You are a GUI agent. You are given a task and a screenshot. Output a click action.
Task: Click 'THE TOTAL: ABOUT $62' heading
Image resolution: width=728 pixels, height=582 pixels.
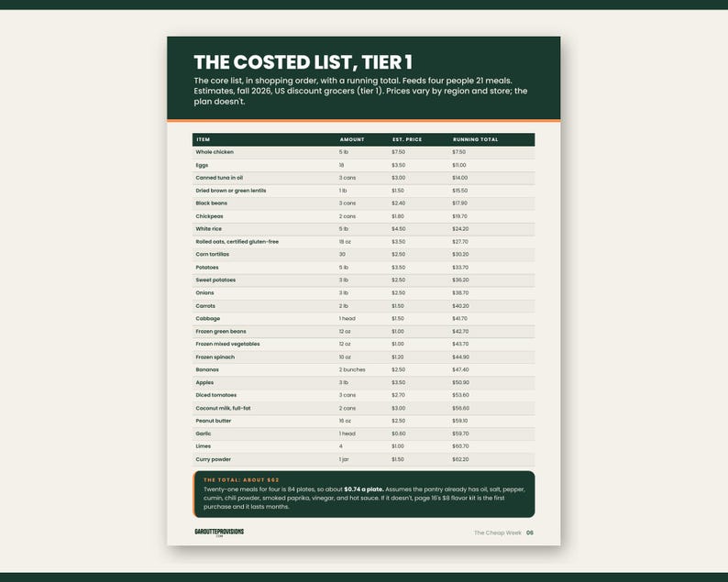(241, 480)
